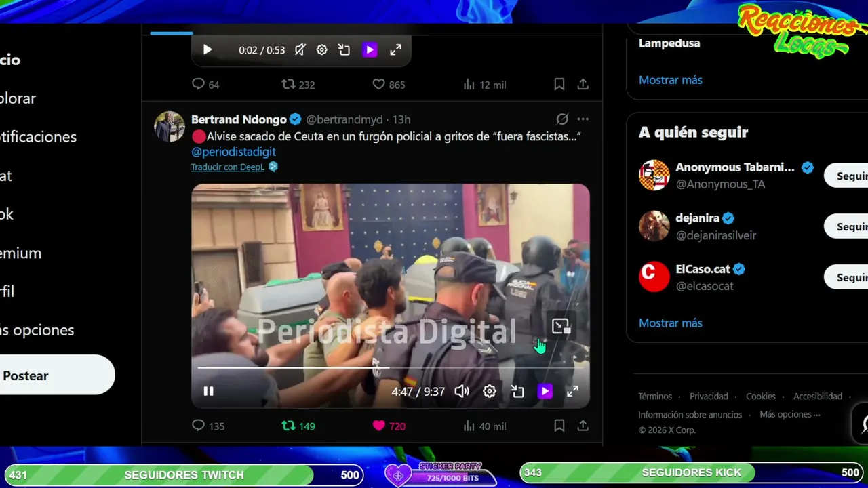Click purple play icon in 0:53 video controls
Viewport: 868px width, 488px height.
tap(370, 49)
